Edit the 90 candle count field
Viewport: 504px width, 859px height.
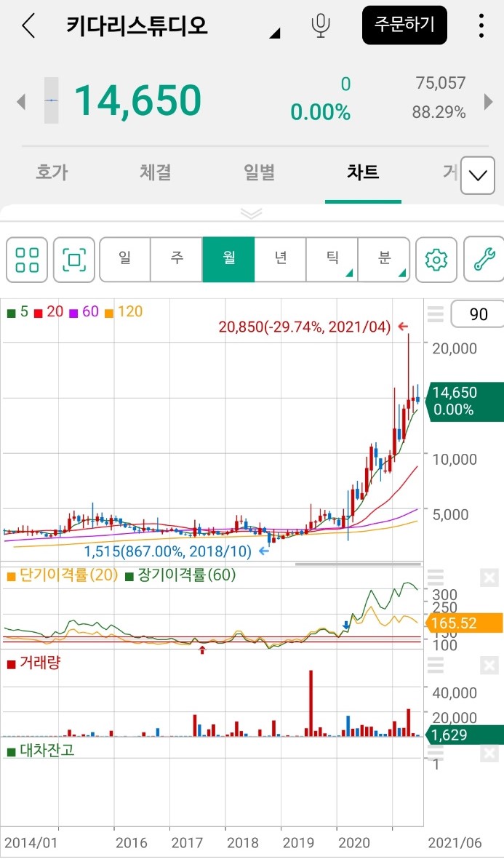click(x=477, y=314)
